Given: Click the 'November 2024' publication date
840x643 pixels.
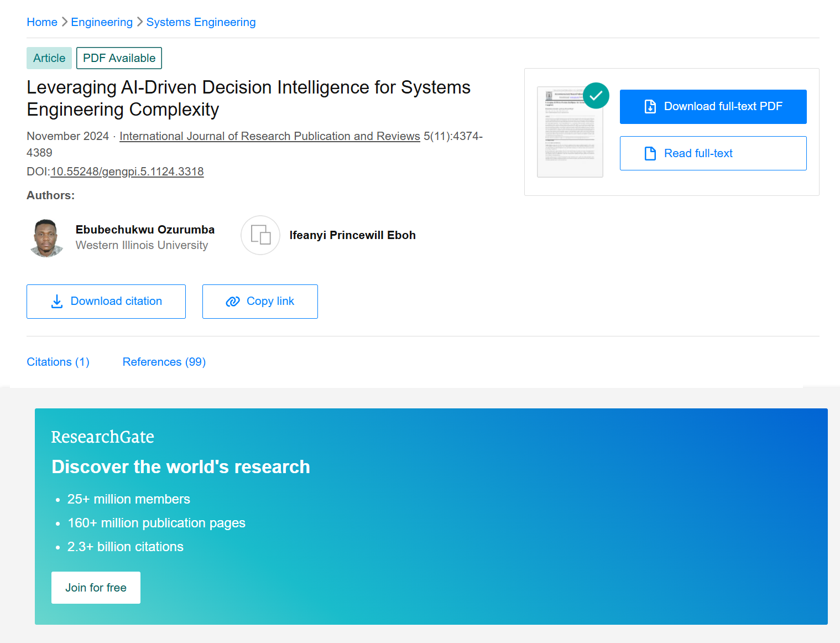Looking at the screenshot, I should [67, 136].
